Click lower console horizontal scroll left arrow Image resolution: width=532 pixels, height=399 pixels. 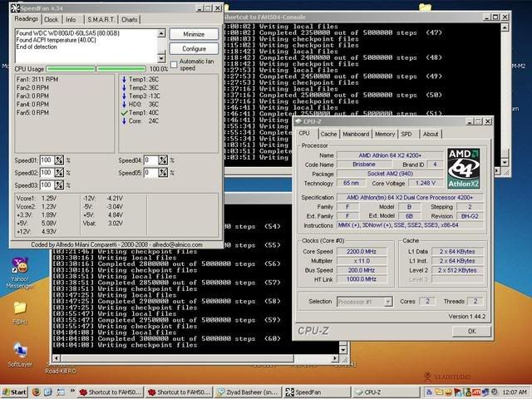click(x=57, y=358)
